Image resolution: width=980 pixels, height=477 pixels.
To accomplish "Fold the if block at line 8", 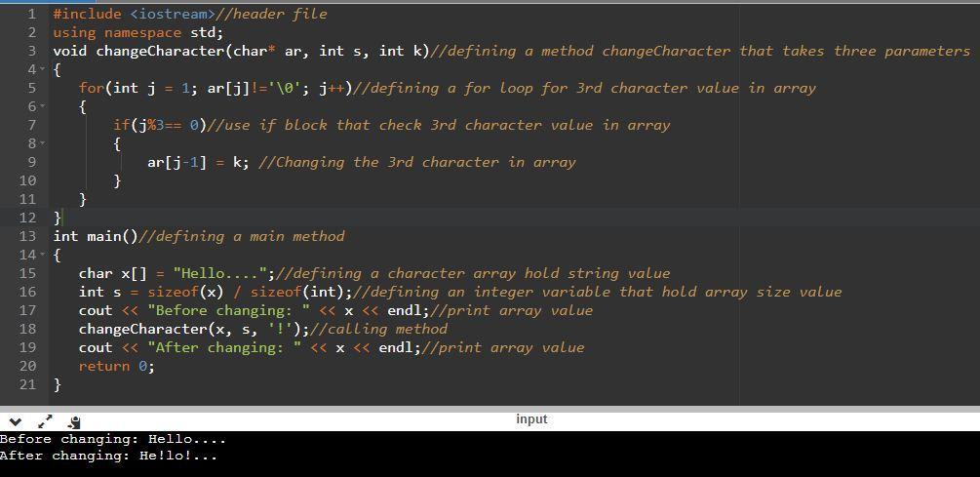I will 43,143.
